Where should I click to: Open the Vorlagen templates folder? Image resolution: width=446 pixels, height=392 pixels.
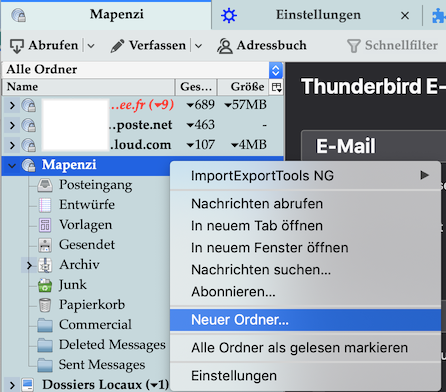[86, 225]
